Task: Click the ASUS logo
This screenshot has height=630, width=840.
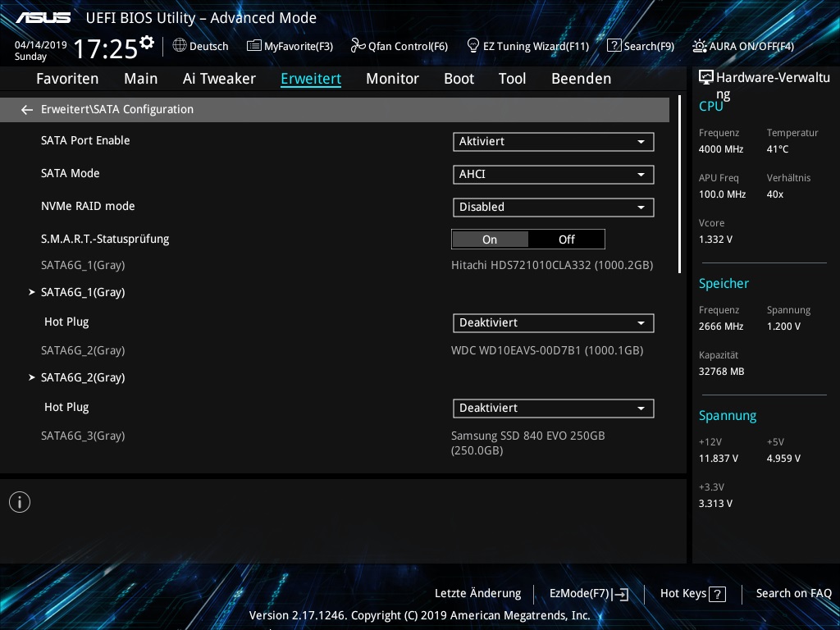Action: [43, 18]
